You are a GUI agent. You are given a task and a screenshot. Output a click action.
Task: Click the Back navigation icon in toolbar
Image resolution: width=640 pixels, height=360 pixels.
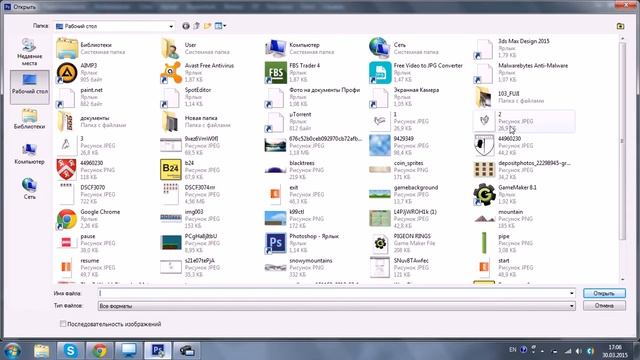[x=186, y=26]
